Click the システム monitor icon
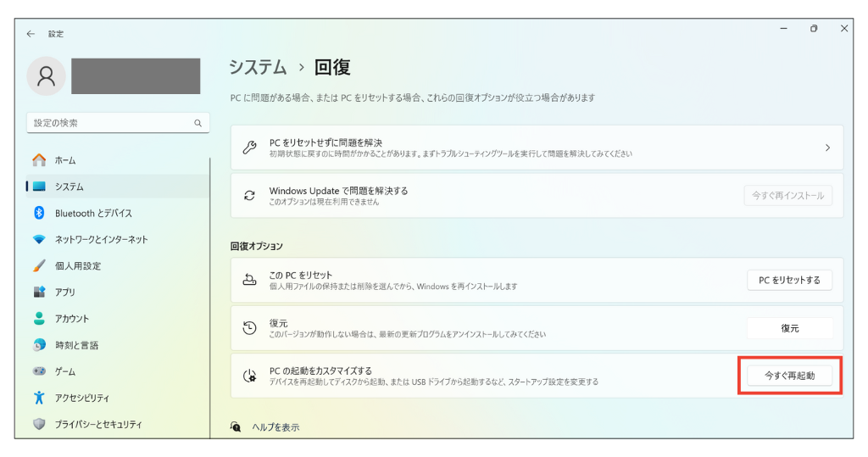The height and width of the screenshot is (457, 868). point(39,187)
